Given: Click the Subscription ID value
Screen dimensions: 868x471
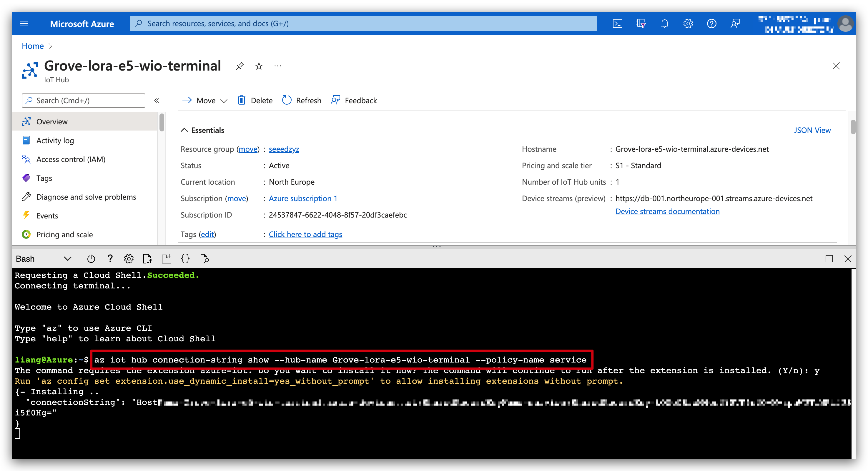Looking at the screenshot, I should (337, 215).
